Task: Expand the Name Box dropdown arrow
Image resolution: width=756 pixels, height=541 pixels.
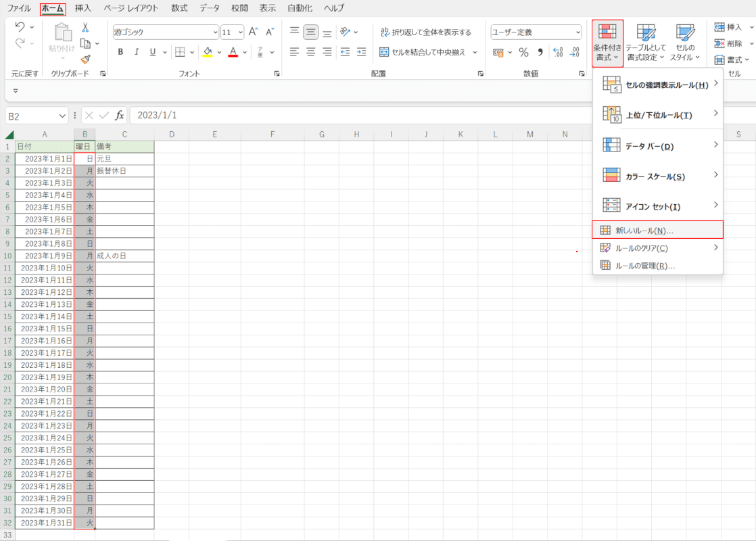Action: click(x=63, y=116)
